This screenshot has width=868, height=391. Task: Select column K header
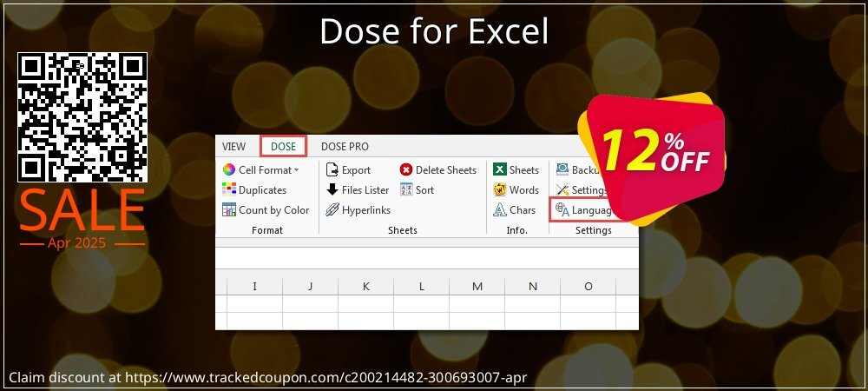coord(366,287)
